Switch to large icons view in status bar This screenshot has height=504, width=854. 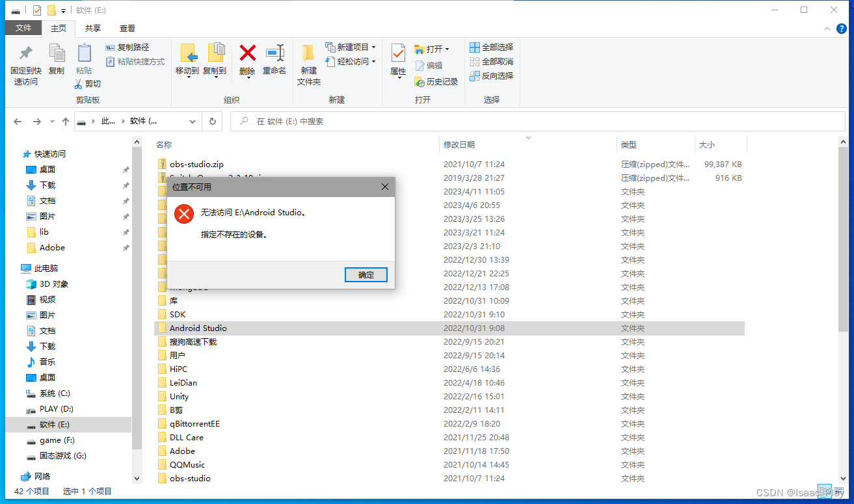(840, 491)
